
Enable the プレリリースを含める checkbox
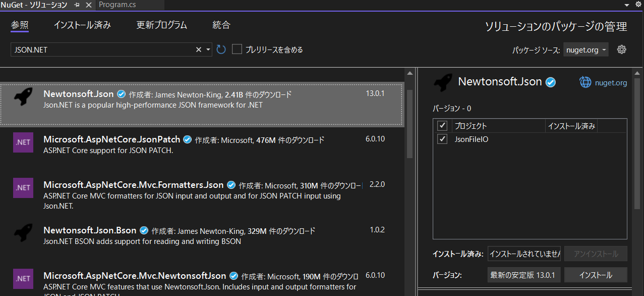[237, 49]
